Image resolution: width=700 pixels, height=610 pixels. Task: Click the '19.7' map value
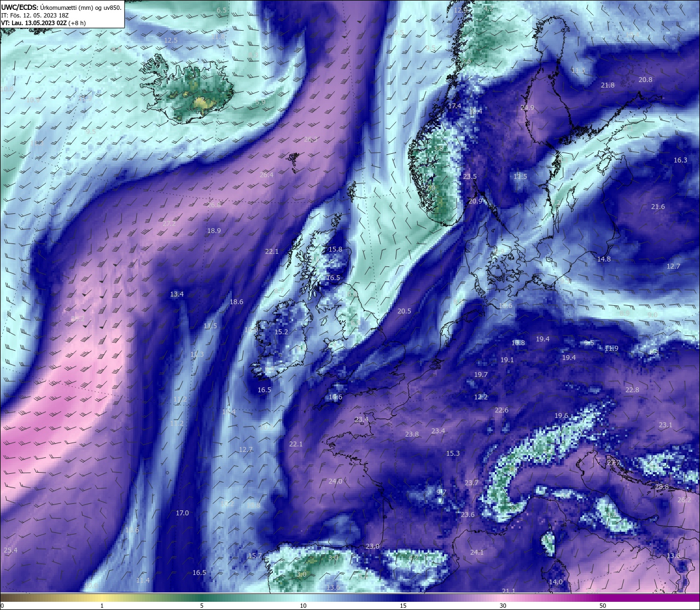tap(481, 375)
